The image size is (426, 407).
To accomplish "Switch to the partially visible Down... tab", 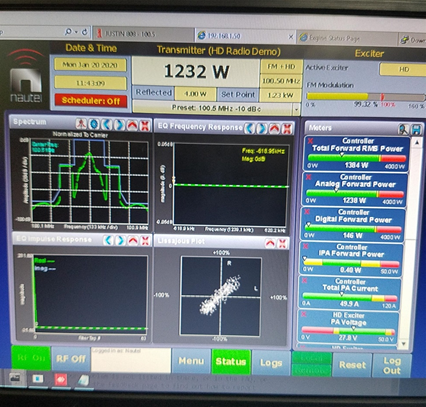I will pyautogui.click(x=413, y=40).
